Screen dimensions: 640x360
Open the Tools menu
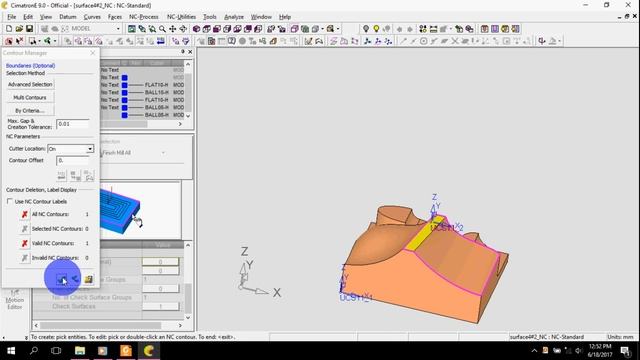pyautogui.click(x=210, y=17)
